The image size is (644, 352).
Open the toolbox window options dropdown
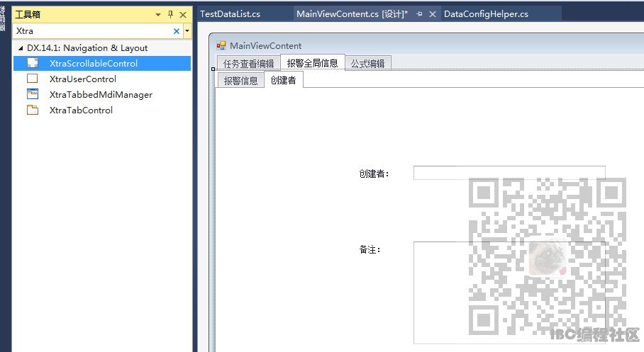(x=158, y=15)
